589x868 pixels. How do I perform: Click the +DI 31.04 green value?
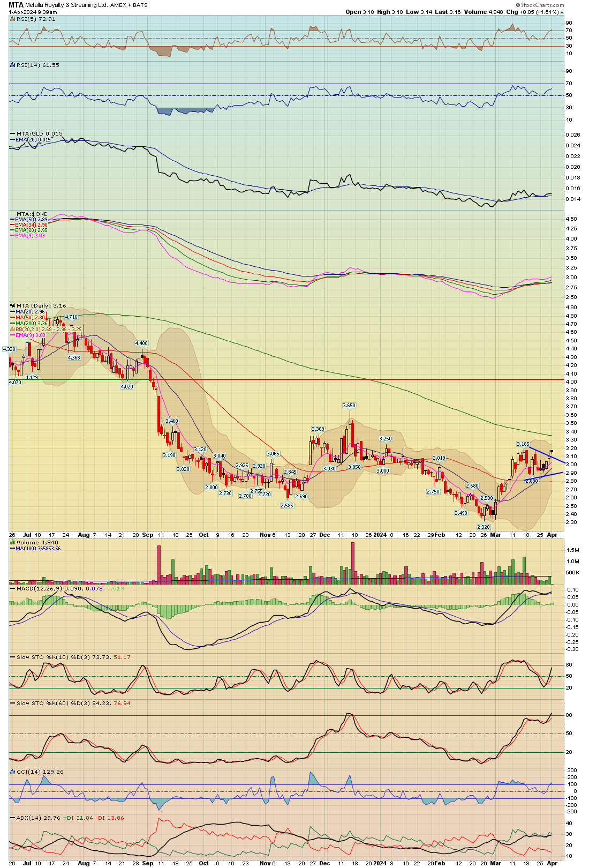pyautogui.click(x=78, y=818)
